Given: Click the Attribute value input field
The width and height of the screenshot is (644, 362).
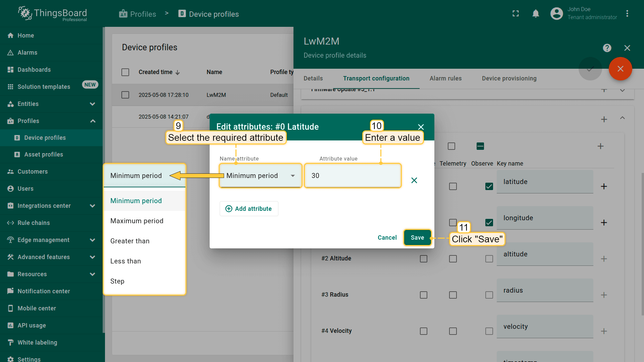Looking at the screenshot, I should point(352,176).
